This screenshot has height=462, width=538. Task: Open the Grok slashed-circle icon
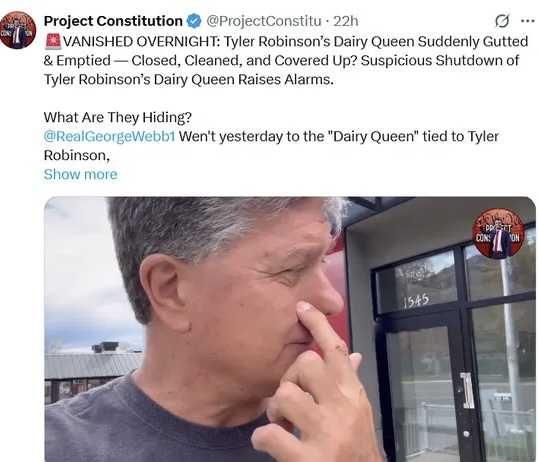coord(502,21)
